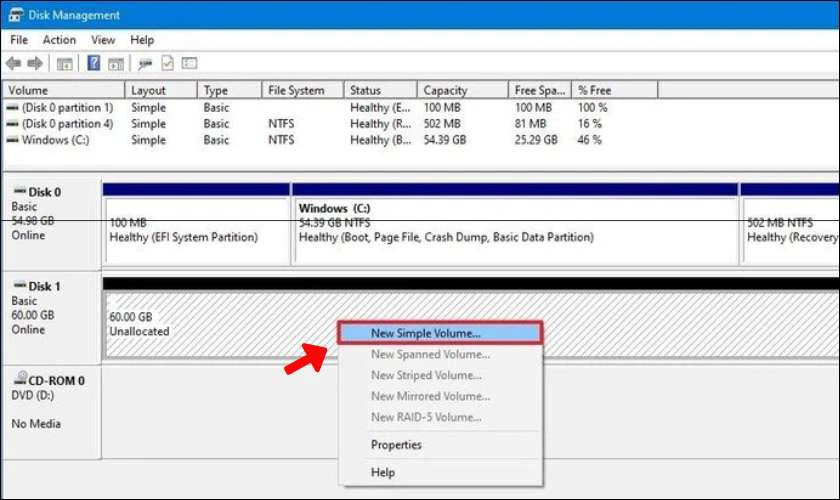
Task: Sort by the Layout column header
Action: (161, 90)
